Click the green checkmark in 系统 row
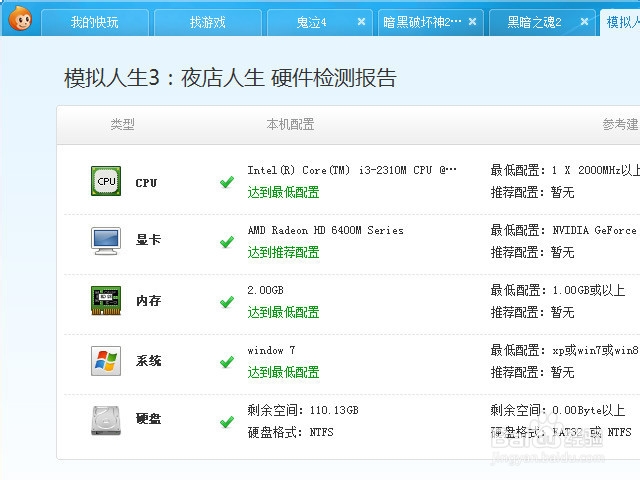This screenshot has height=480, width=640. click(x=227, y=362)
